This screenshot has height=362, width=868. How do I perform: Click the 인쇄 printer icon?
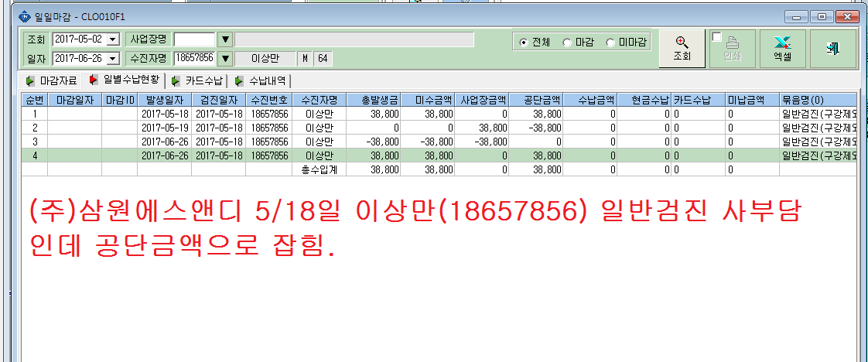pos(733,43)
